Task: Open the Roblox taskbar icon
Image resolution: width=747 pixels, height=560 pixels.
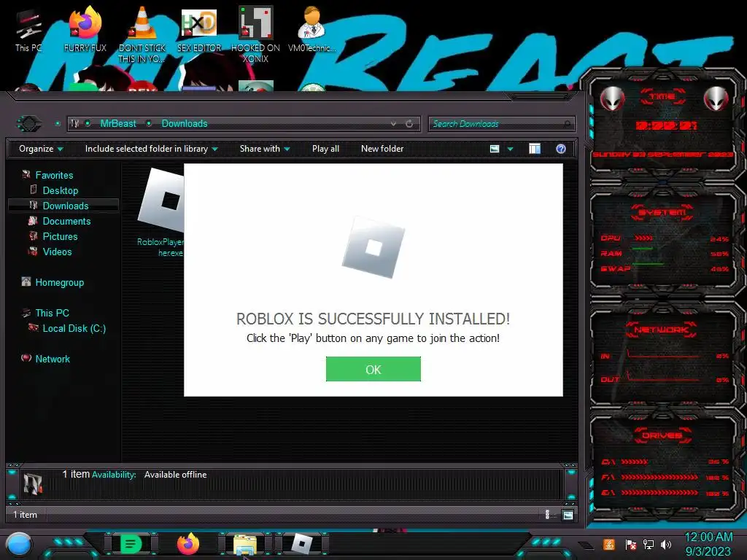Action: (302, 544)
